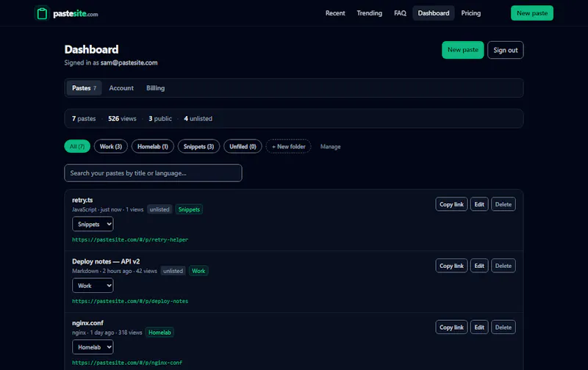Screen dimensions: 588x370
Task: Open the Homelab folder dropdown for nginx.conf
Action: [93, 347]
